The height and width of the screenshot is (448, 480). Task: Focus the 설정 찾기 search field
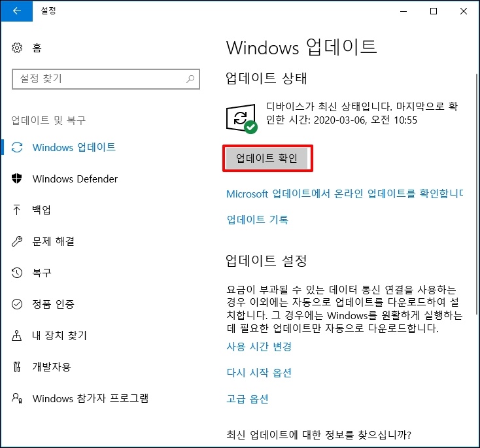[x=106, y=79]
